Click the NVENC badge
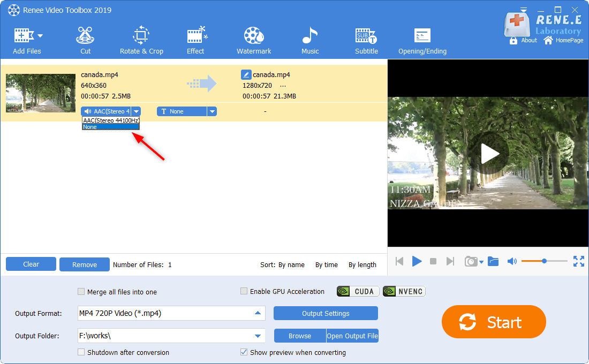 coord(404,292)
